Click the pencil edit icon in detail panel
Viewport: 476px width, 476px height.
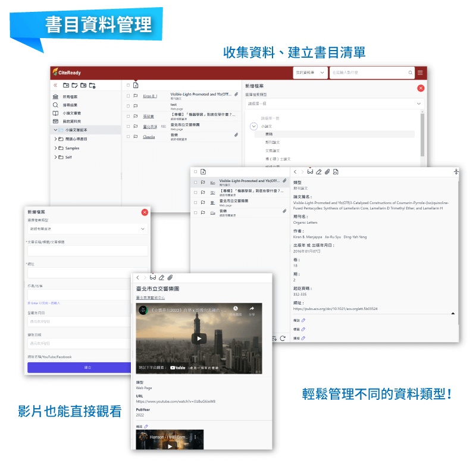(x=319, y=171)
